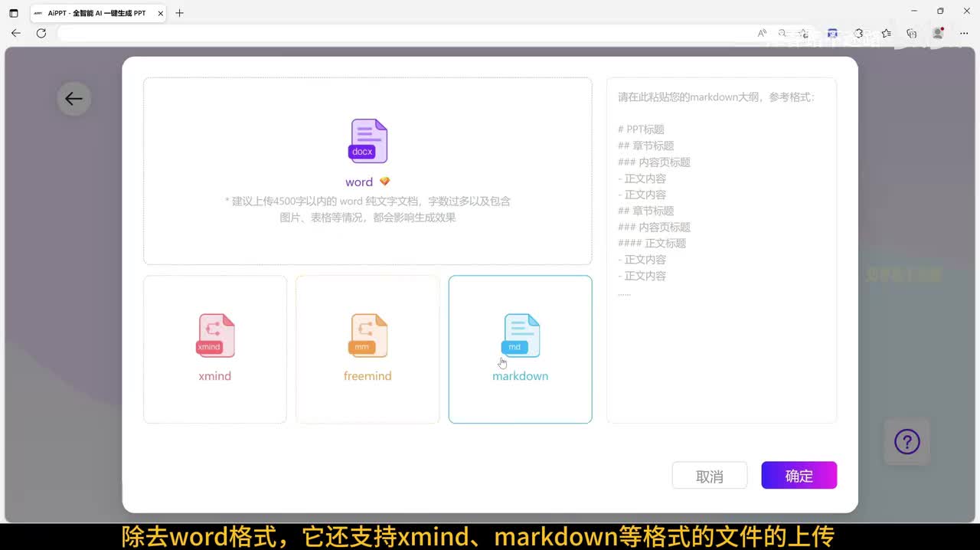
Task: Go back using browser back arrow
Action: click(16, 33)
